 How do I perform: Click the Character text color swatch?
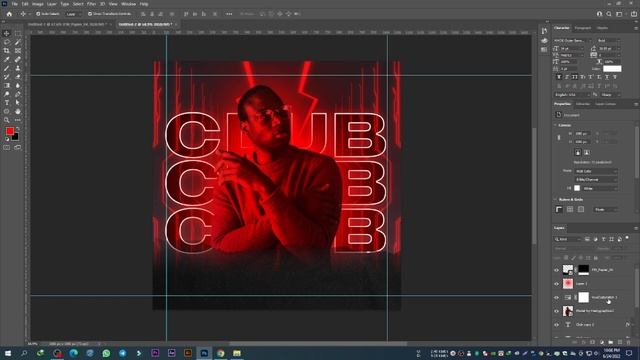[x=612, y=69]
